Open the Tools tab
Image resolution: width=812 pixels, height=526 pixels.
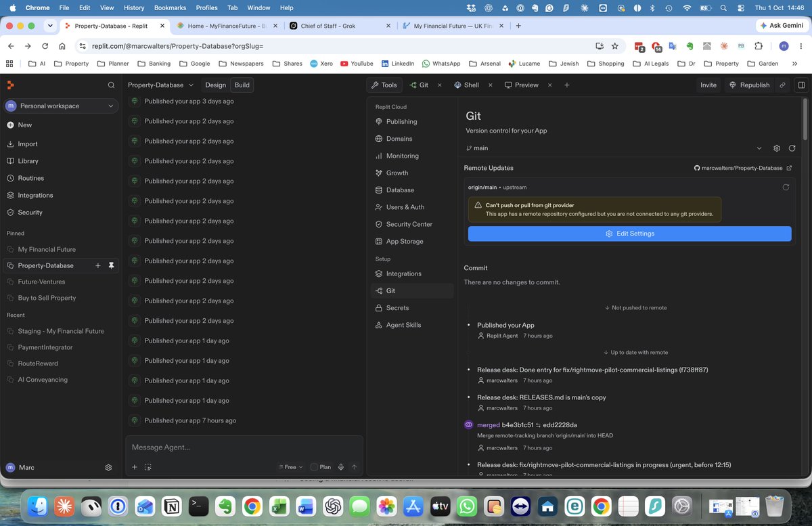[x=384, y=85]
